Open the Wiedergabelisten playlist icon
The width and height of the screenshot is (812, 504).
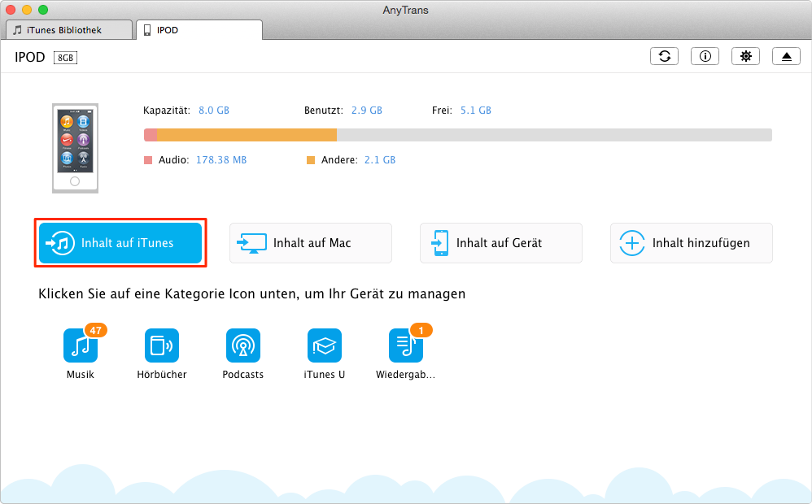point(405,345)
